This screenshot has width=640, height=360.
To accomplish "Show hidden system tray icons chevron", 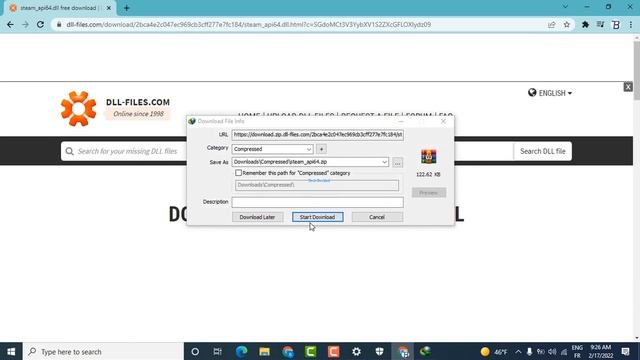I will (518, 351).
